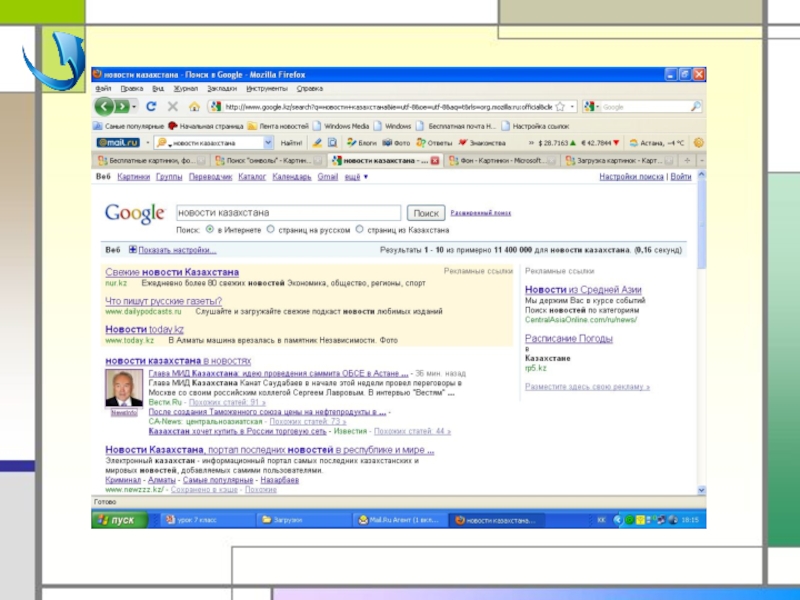800x600 pixels.
Task: Open the Mail.ru search field dropdown arrow
Action: click(x=268, y=143)
